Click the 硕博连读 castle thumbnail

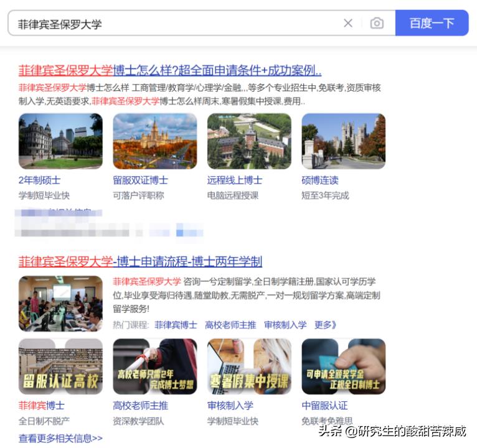[x=344, y=141]
